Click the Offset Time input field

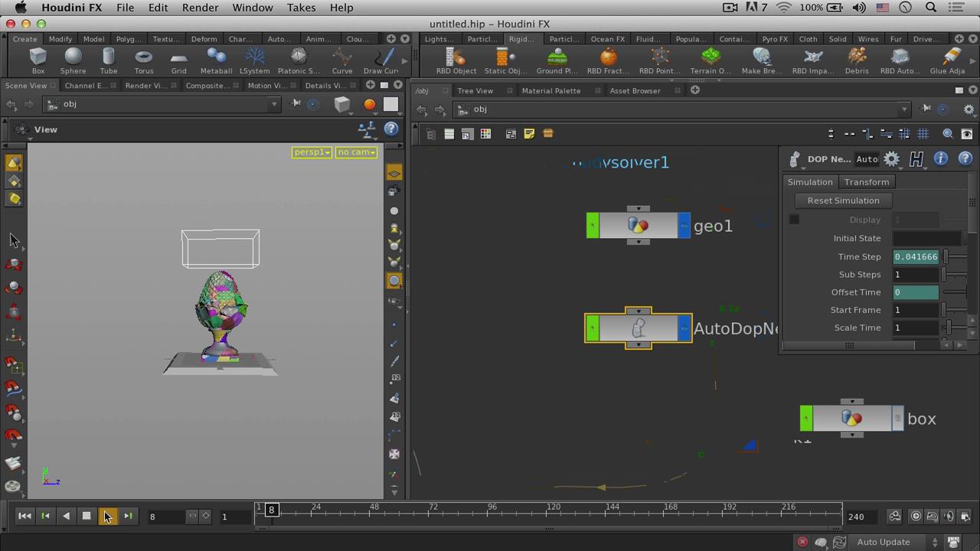click(916, 292)
